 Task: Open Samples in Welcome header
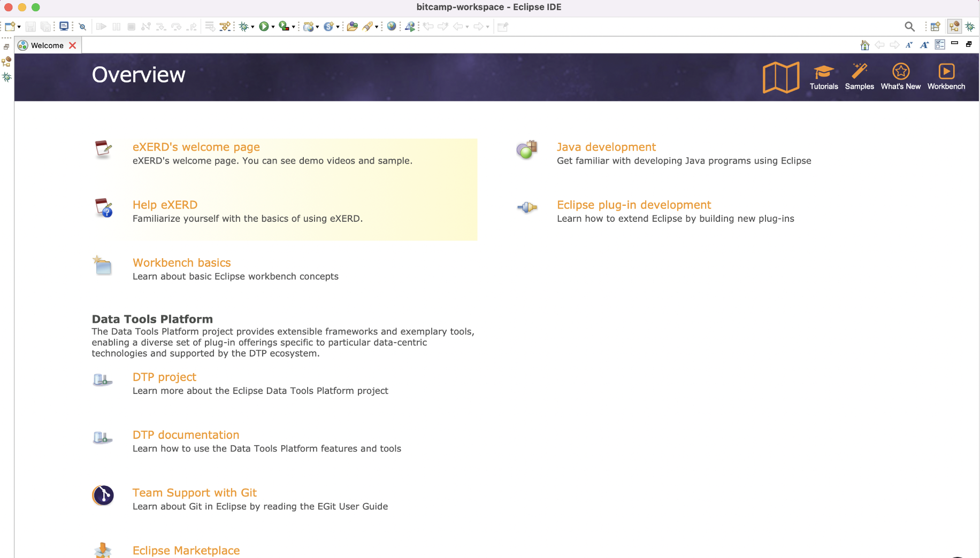point(860,77)
